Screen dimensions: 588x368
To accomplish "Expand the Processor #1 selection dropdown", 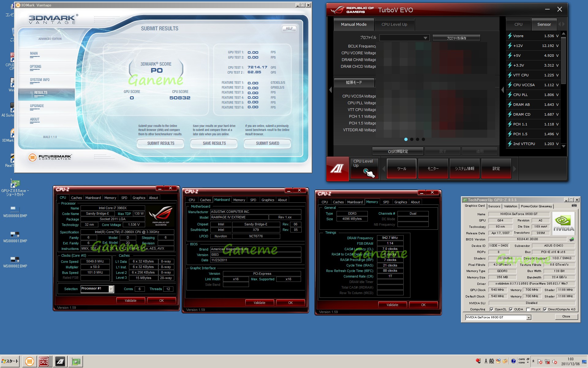I will [x=111, y=289].
